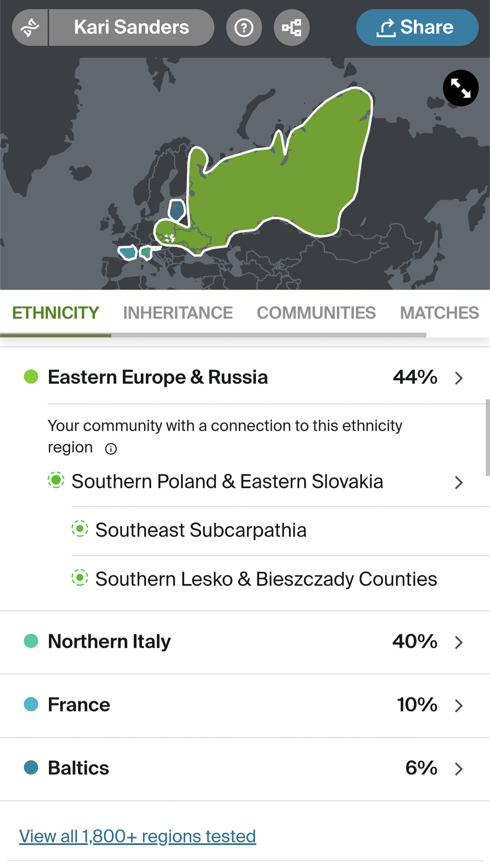Open the Matches tab
Viewport: 490px width, 868px height.
coord(439,313)
